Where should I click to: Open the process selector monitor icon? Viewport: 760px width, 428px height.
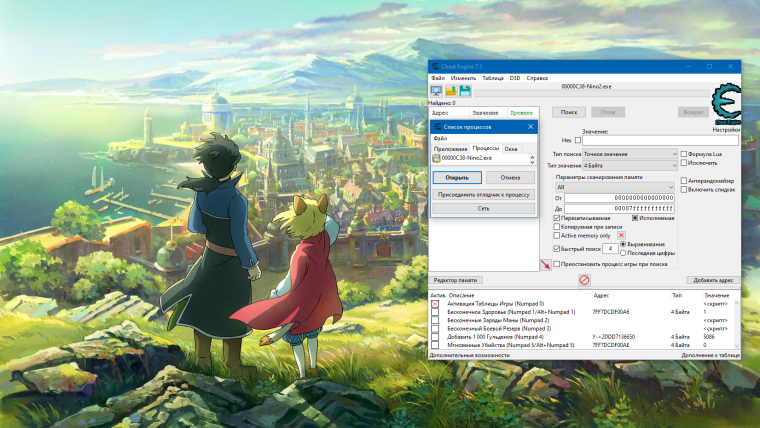pyautogui.click(x=436, y=91)
